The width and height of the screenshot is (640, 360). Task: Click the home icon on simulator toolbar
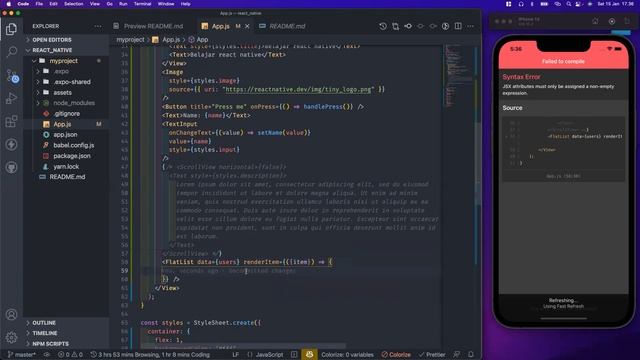[595, 21]
